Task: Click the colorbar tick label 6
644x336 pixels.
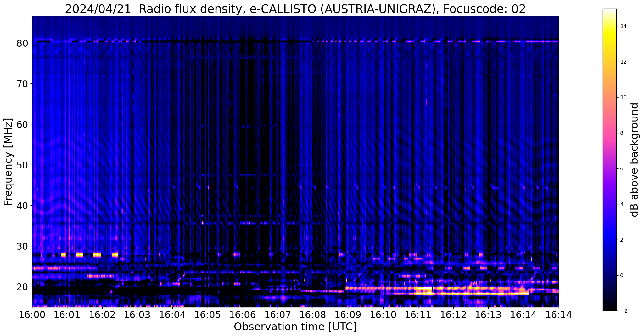Action: 621,169
